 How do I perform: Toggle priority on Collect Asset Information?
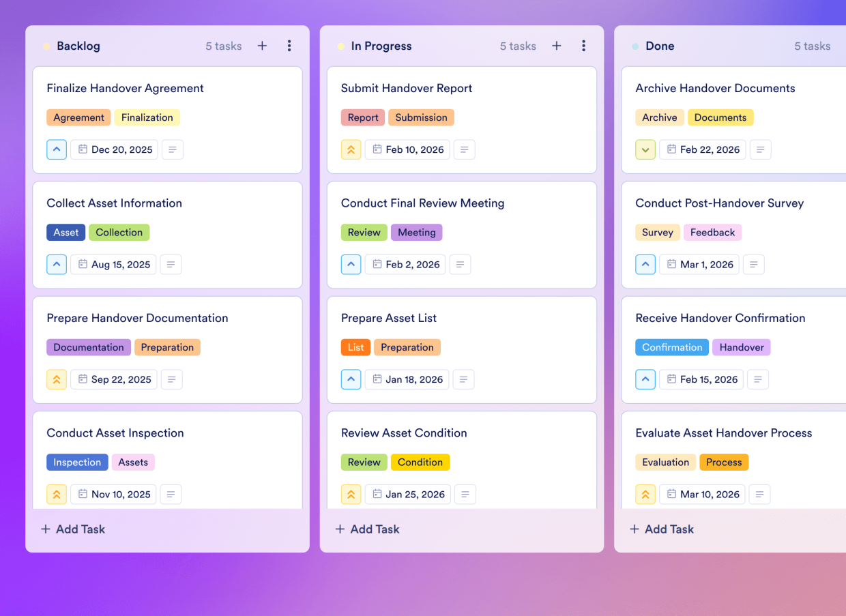(57, 264)
